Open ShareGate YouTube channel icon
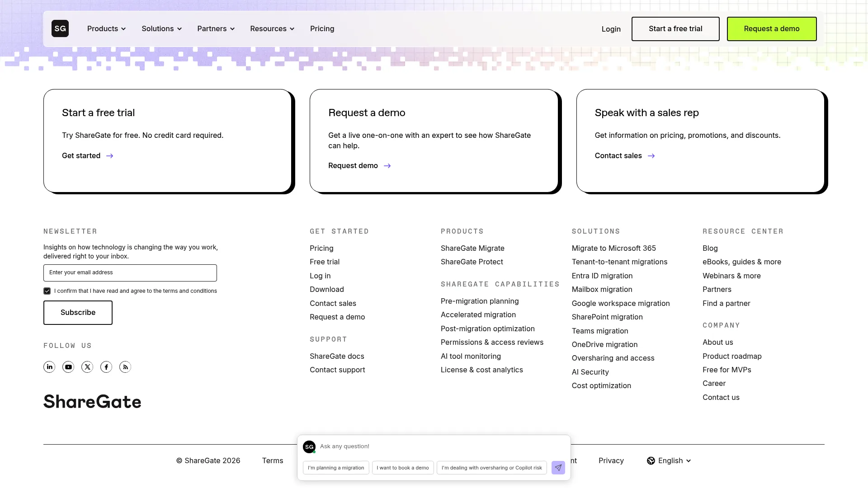868x488 pixels. pyautogui.click(x=68, y=367)
